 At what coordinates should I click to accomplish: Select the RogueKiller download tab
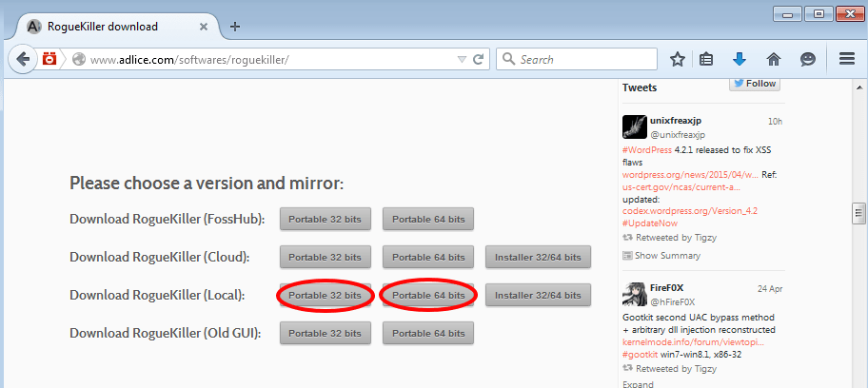(x=118, y=26)
